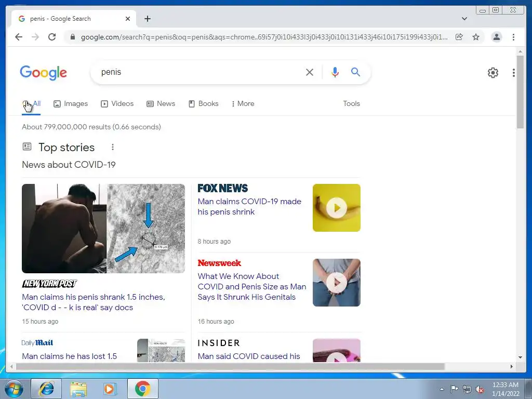Image resolution: width=532 pixels, height=399 pixels.
Task: Open the Newsweek article headline
Action: (252, 287)
